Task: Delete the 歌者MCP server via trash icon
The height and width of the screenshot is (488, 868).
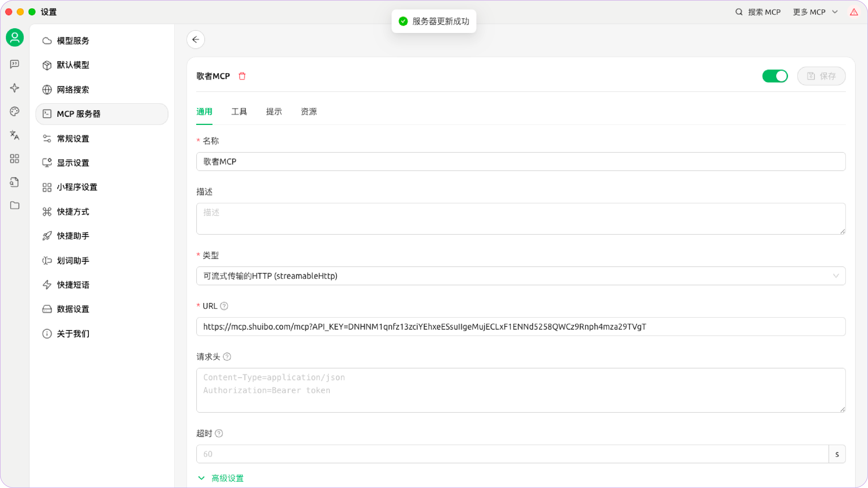Action: coord(242,76)
